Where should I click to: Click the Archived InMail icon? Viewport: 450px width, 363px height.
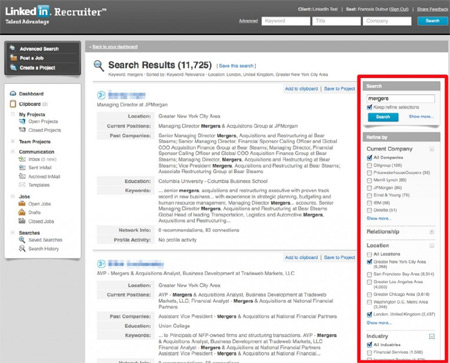click(x=22, y=176)
